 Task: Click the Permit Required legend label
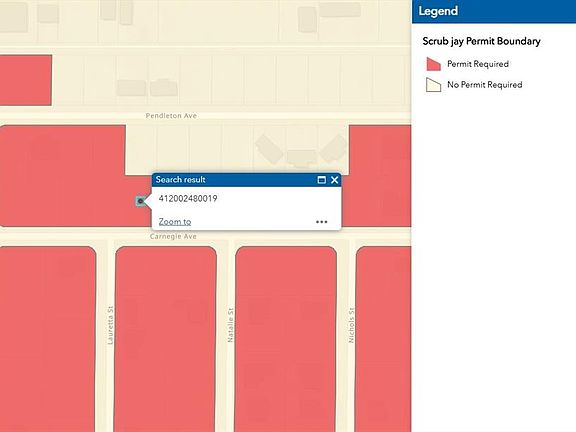coord(478,64)
